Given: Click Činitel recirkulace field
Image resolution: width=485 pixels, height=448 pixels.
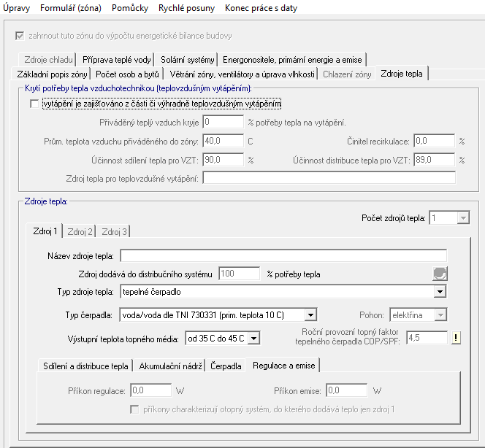Looking at the screenshot, I should [435, 142].
